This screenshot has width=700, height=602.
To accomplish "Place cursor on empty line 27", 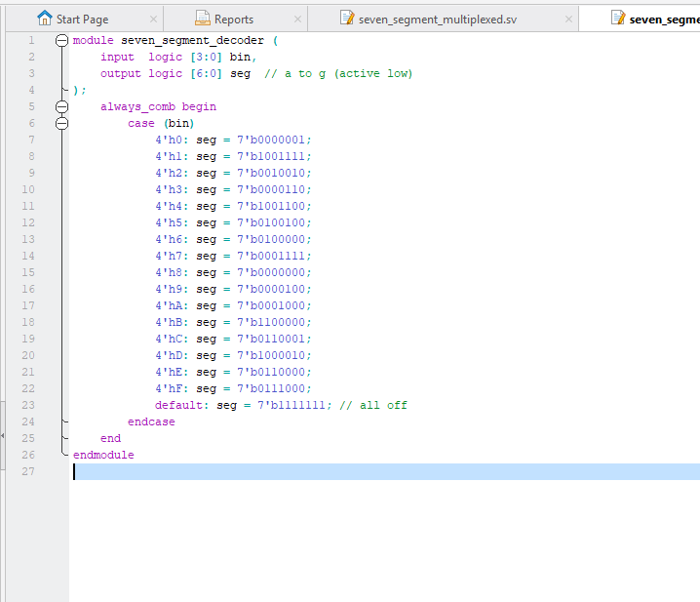I will (x=292, y=472).
